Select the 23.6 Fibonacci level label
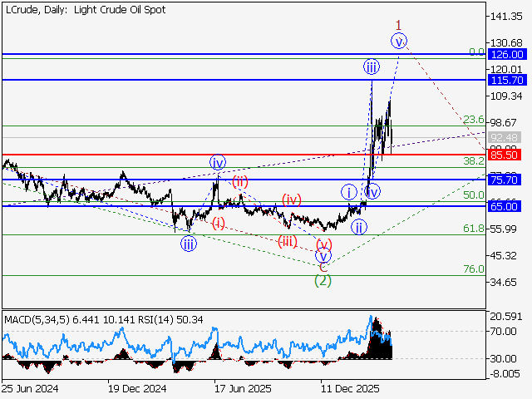Screen dimensions: 532x399 (474, 120)
